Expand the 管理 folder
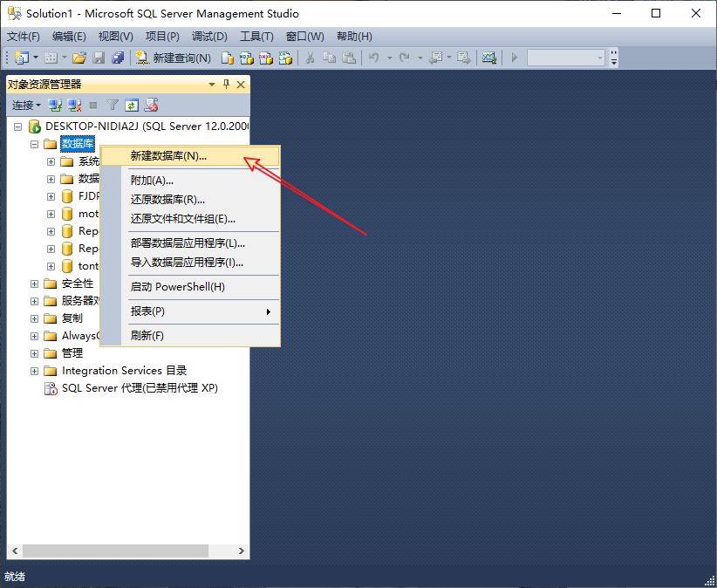Image resolution: width=717 pixels, height=588 pixels. 34,353
